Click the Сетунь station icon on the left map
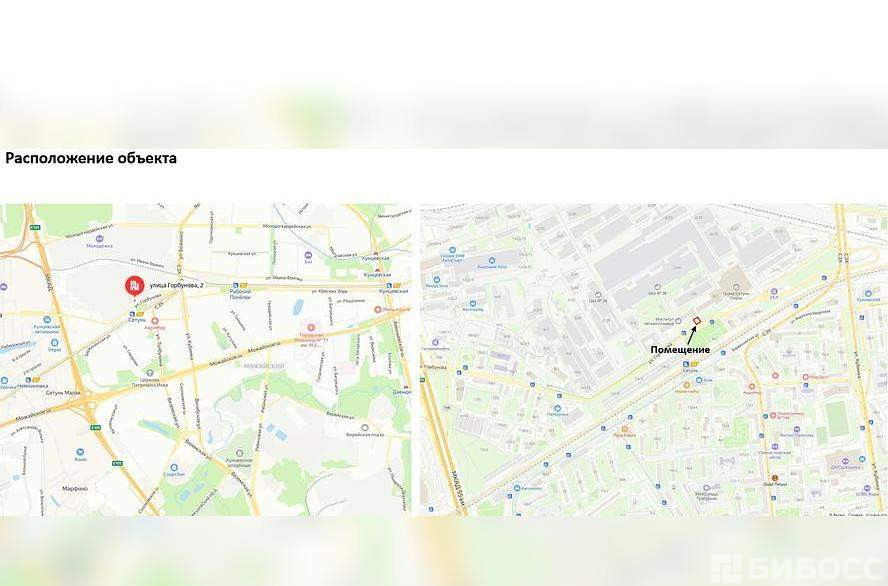The width and height of the screenshot is (888, 586). point(131,313)
